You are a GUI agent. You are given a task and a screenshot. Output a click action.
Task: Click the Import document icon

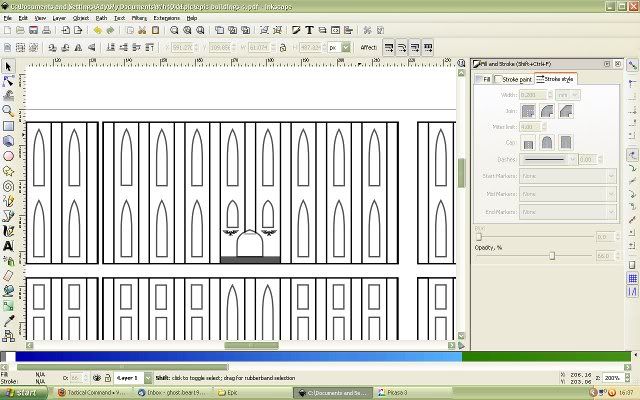pyautogui.click(x=65, y=30)
